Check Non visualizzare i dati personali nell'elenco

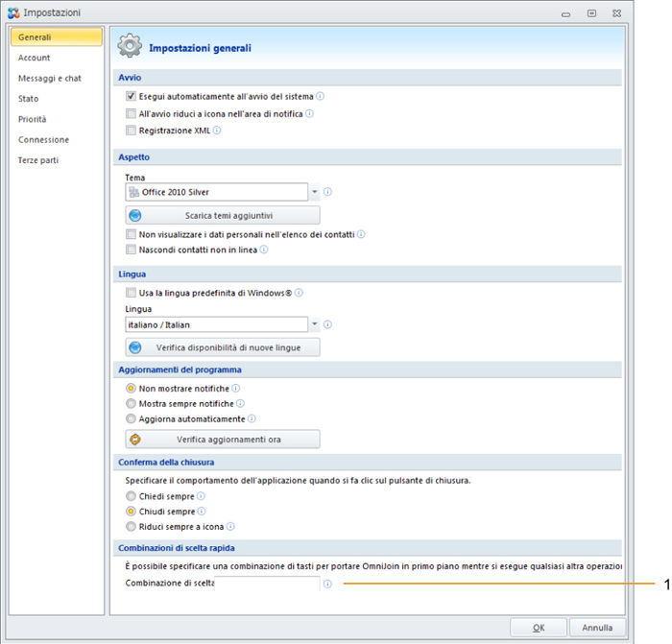131,234
